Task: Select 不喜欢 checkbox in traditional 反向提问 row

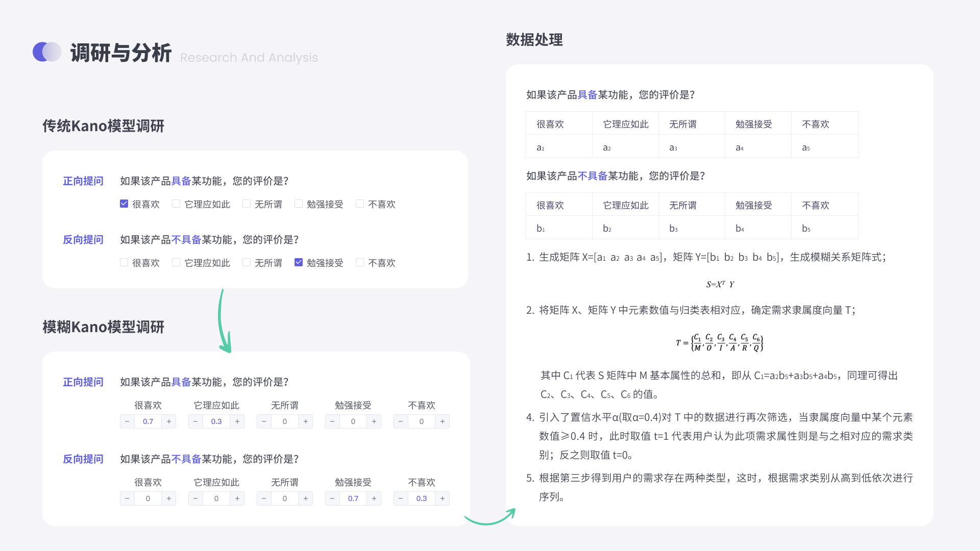Action: point(360,263)
